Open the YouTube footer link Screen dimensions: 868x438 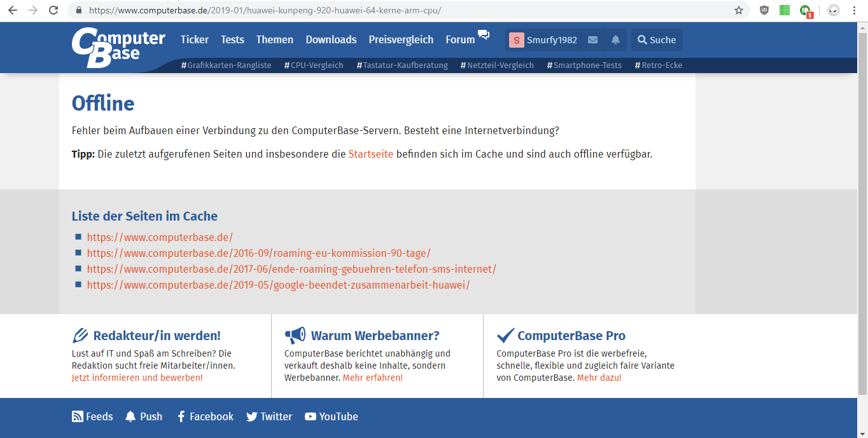click(x=331, y=416)
